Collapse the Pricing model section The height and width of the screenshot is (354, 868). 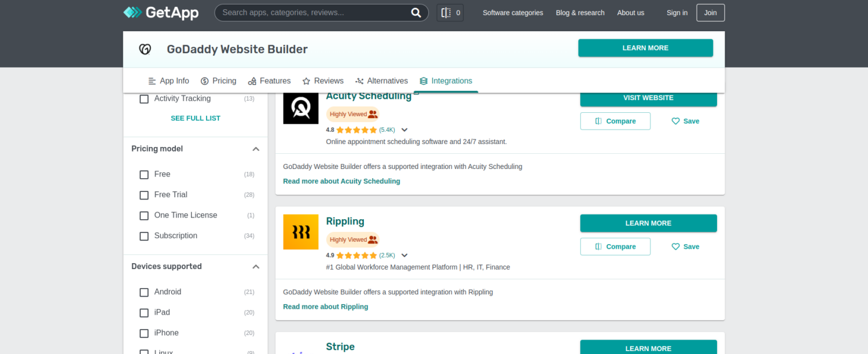point(256,149)
